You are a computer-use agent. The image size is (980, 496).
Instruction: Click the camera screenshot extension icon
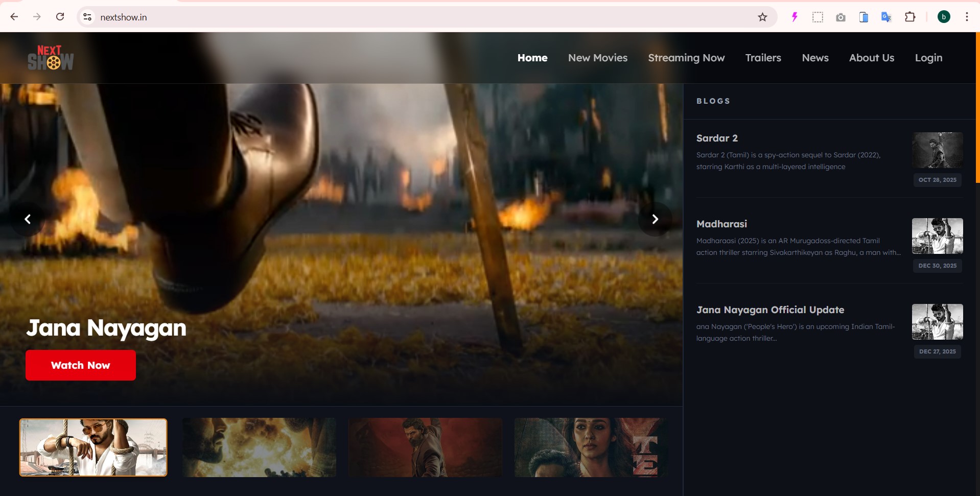(841, 17)
